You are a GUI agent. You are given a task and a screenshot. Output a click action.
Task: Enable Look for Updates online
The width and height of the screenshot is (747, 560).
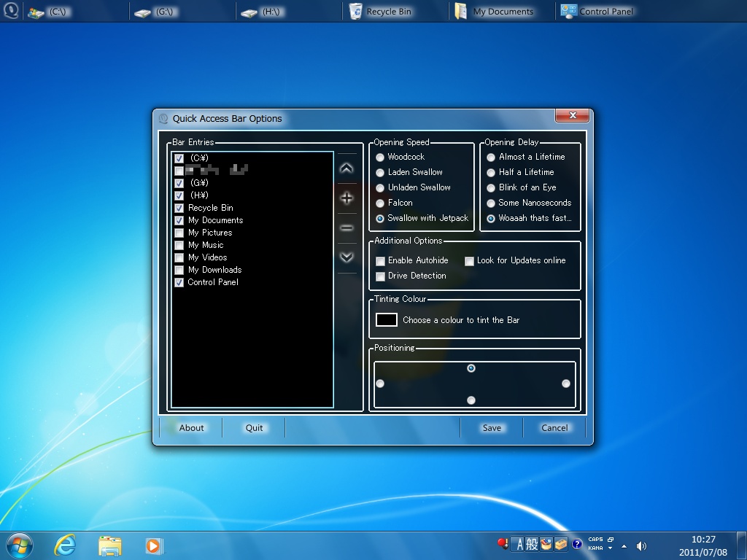click(x=468, y=260)
